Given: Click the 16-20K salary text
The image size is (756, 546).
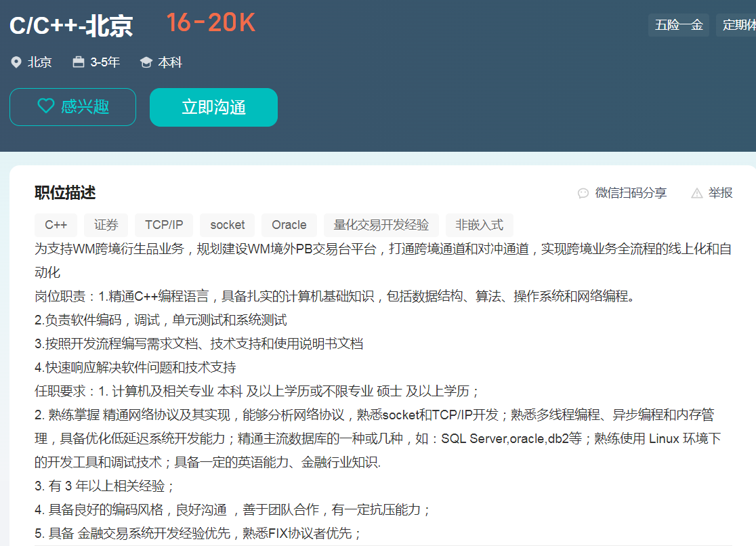Looking at the screenshot, I should point(211,23).
